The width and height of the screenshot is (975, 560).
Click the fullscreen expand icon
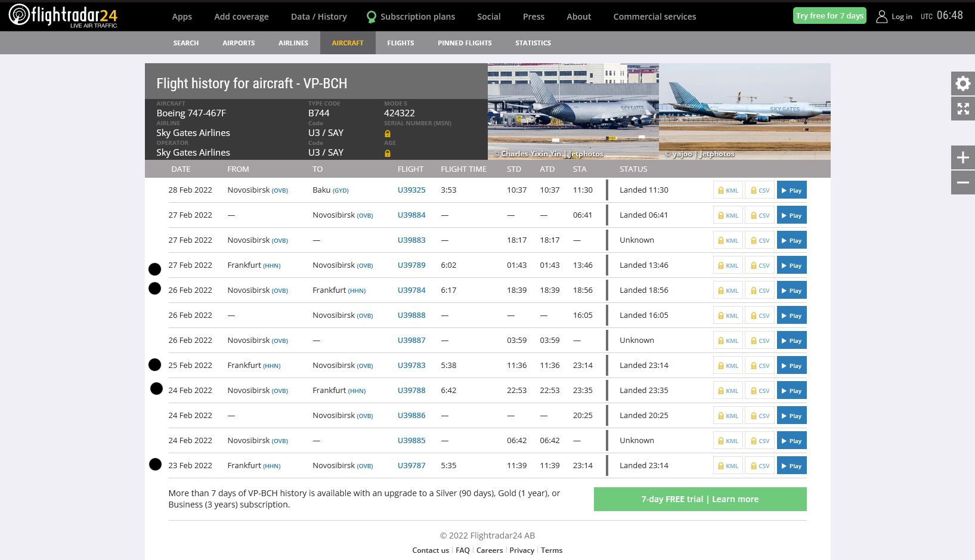pyautogui.click(x=962, y=109)
